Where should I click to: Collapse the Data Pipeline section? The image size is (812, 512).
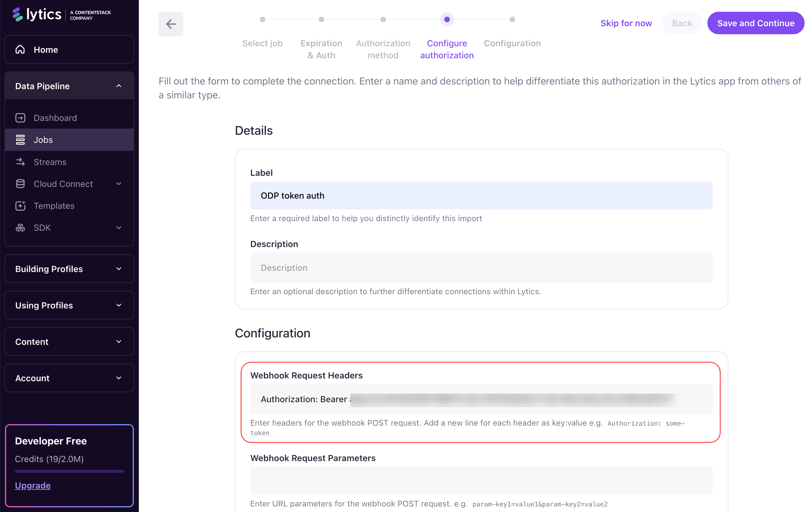(x=119, y=86)
